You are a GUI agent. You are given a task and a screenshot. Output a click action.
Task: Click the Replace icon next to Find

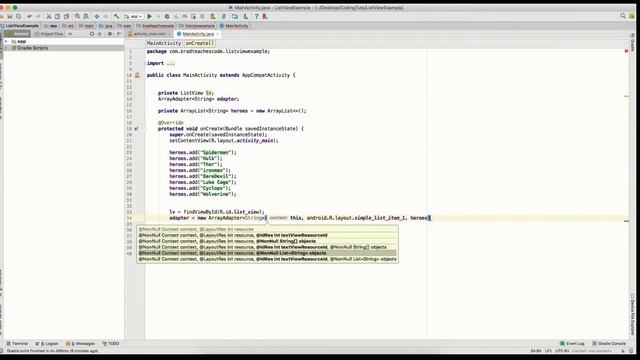pyautogui.click(x=86, y=16)
